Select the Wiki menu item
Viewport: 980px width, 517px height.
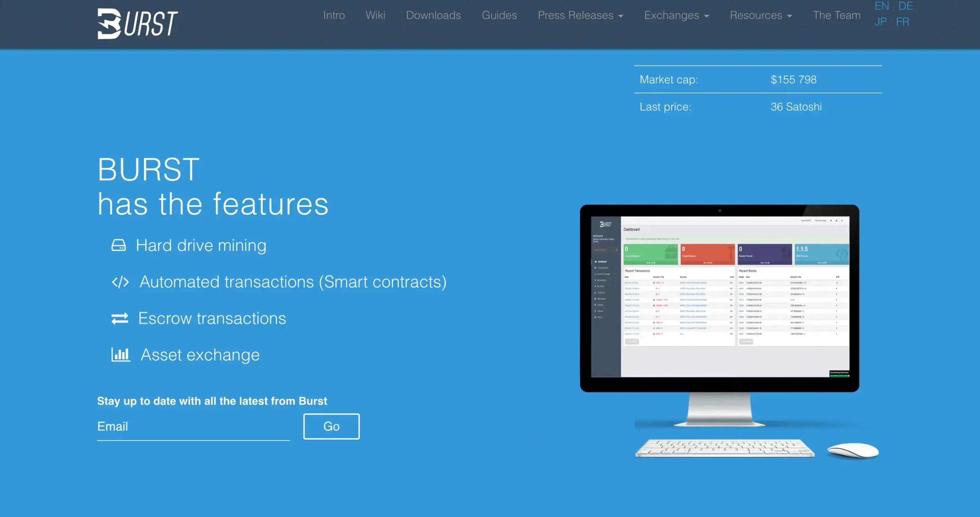pos(375,15)
